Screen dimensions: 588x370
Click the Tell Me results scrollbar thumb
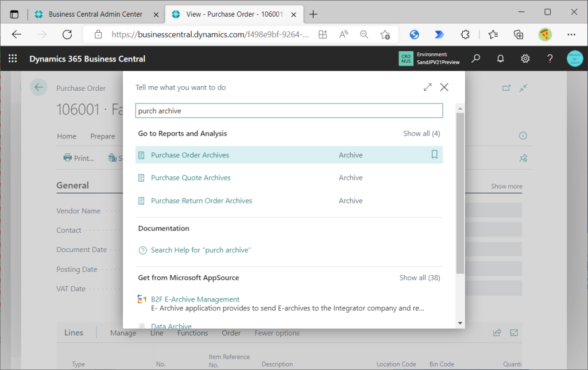pos(460,193)
